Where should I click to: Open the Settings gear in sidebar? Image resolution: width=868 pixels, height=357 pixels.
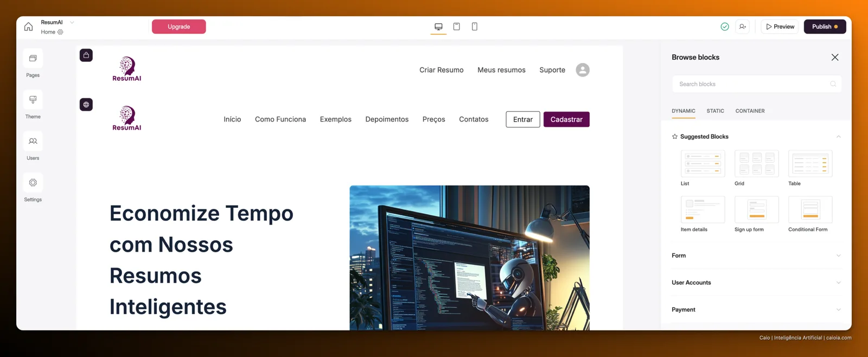tap(33, 183)
